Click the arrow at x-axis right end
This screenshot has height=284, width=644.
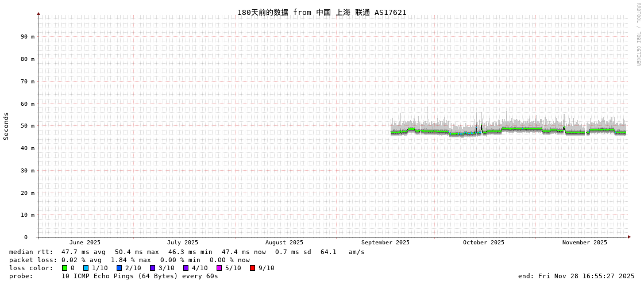click(629, 237)
